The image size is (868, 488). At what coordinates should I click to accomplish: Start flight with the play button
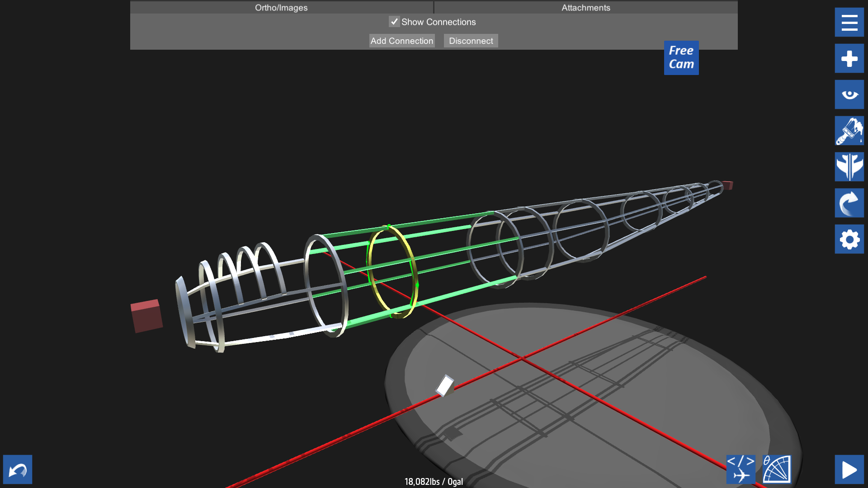[849, 469]
